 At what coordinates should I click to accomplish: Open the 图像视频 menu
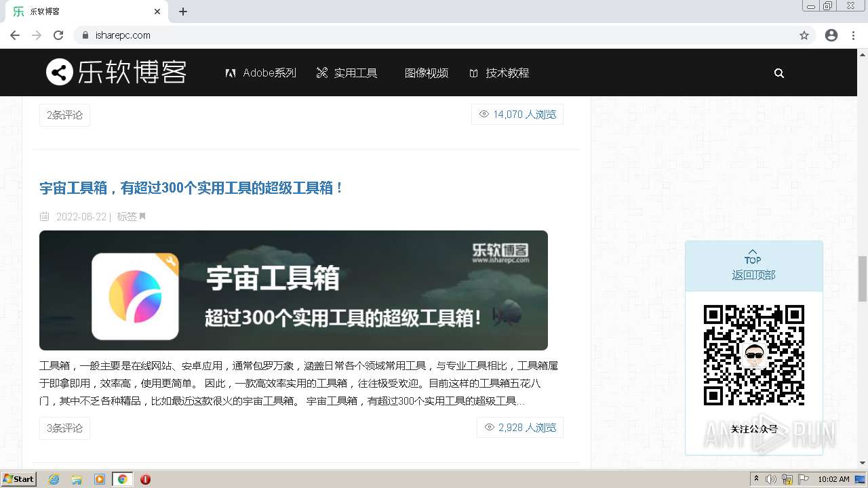click(x=427, y=73)
